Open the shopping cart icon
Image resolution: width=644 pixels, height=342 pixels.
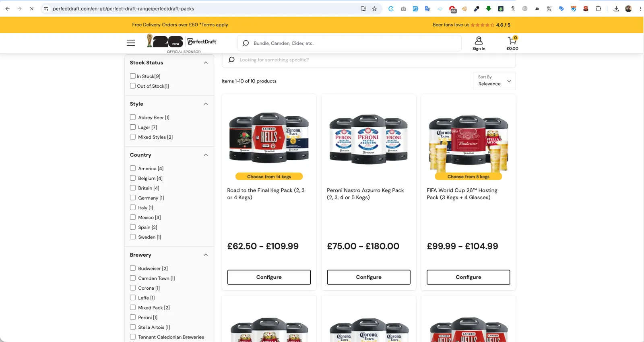512,43
